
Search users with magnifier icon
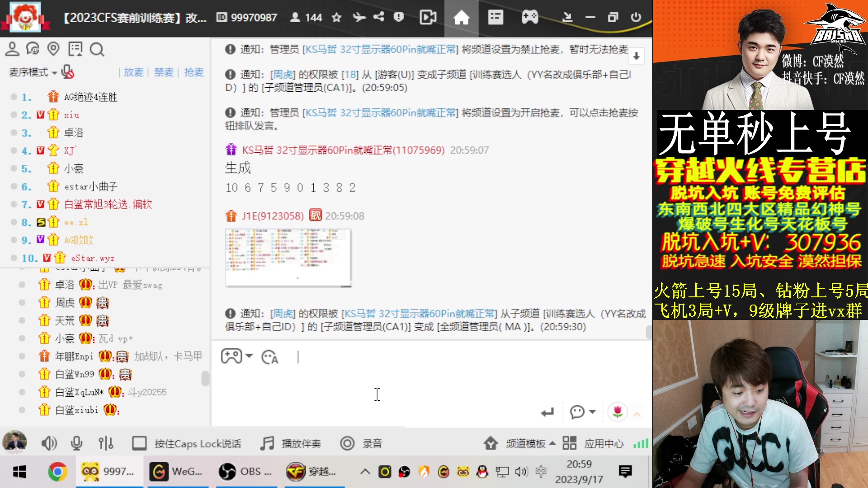pyautogui.click(x=97, y=49)
